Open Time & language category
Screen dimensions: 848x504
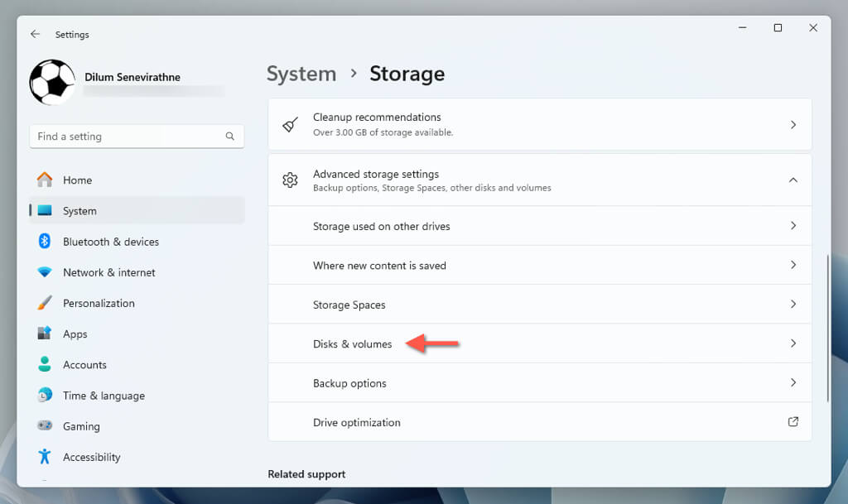click(104, 396)
